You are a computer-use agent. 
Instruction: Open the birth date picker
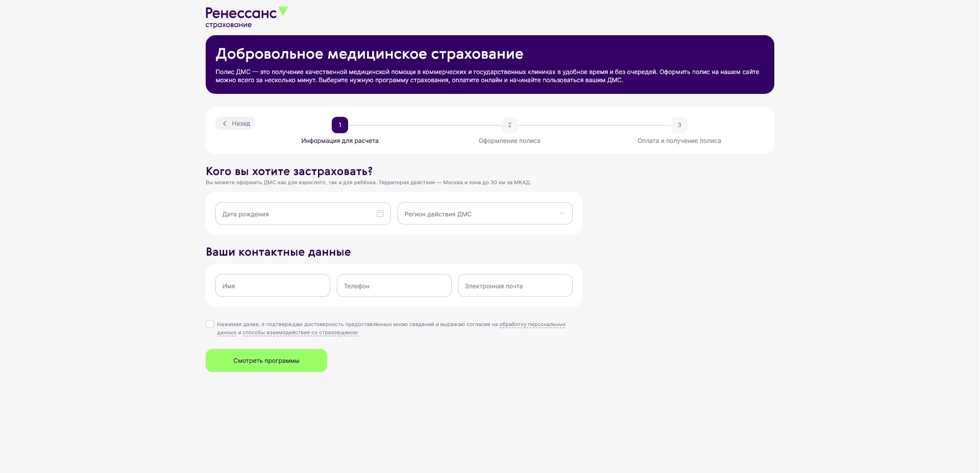pos(303,214)
